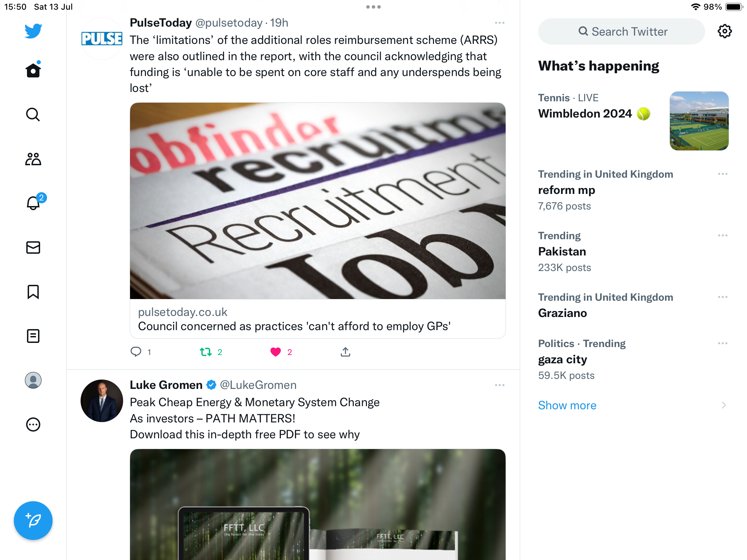Unlike the PulseToday tweet
This screenshot has width=747, height=560.
tap(276, 352)
